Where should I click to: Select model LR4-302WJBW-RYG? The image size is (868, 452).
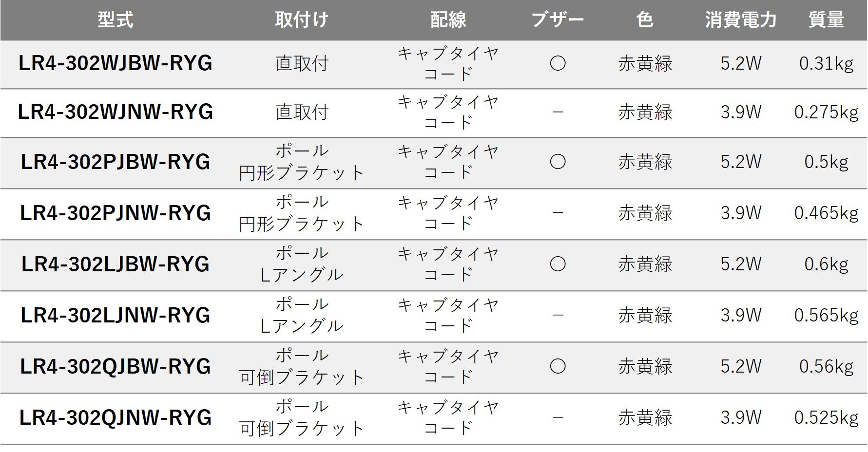[116, 63]
